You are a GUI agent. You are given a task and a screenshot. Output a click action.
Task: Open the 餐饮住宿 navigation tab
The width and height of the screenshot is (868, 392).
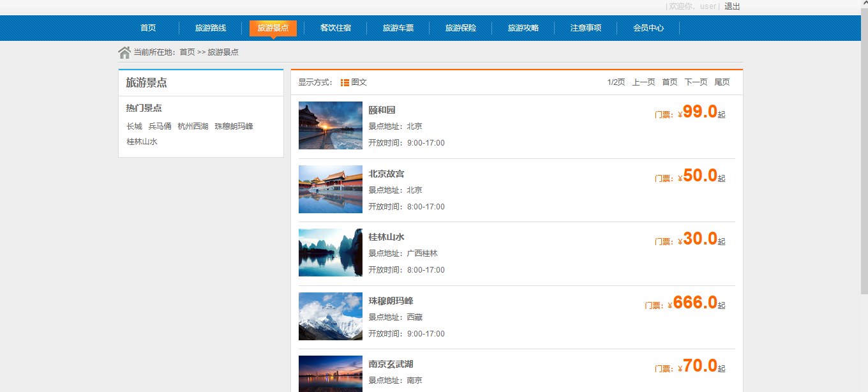coord(336,28)
